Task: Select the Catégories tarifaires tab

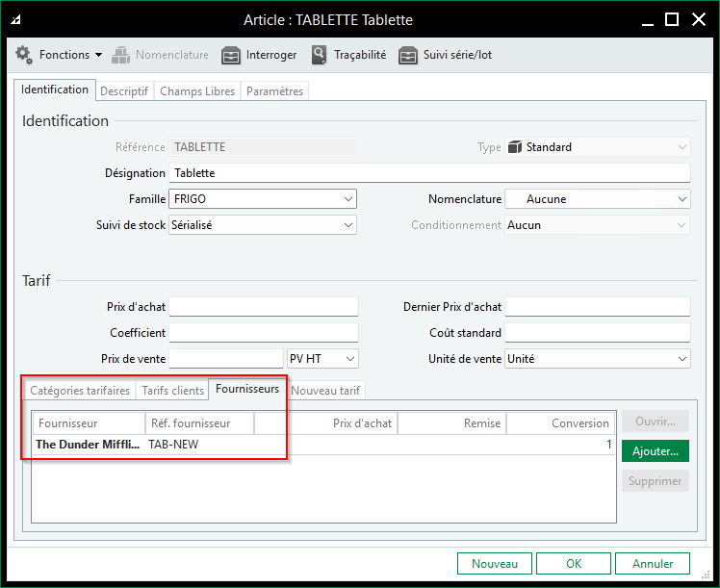Action: [x=80, y=391]
